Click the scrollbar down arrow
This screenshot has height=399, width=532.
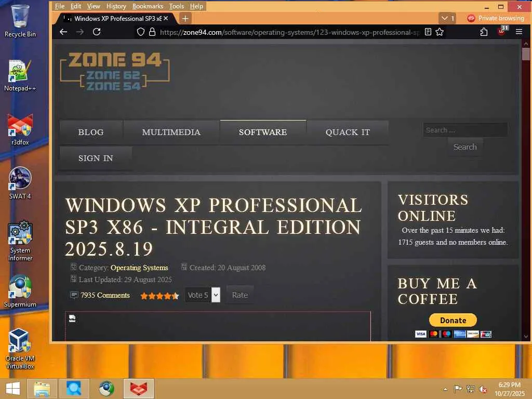[x=526, y=337]
